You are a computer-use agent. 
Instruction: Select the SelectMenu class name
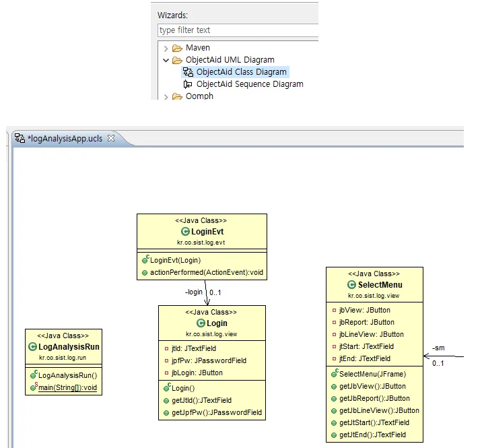click(380, 284)
